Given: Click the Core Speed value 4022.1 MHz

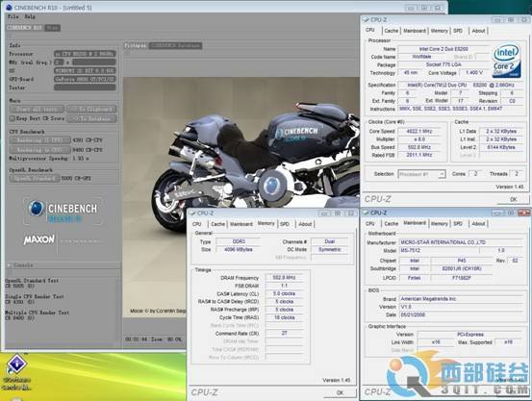Looking at the screenshot, I should click(419, 132).
